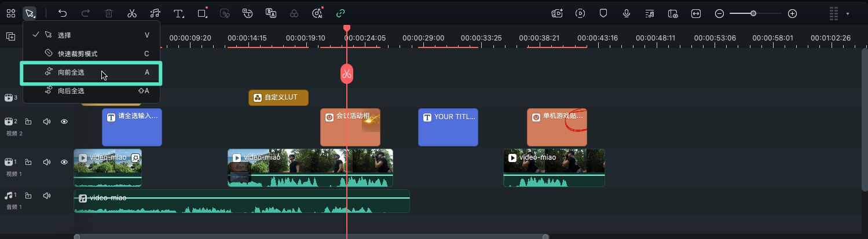Click the dimmed video mask icon
868x239 pixels.
coord(225,13)
